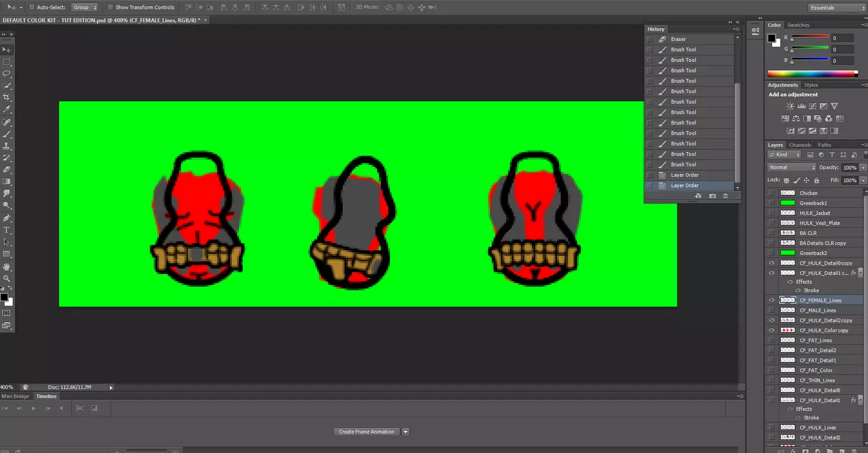Select the Eraser history state
Screen dimensions: 868x453
(x=689, y=39)
